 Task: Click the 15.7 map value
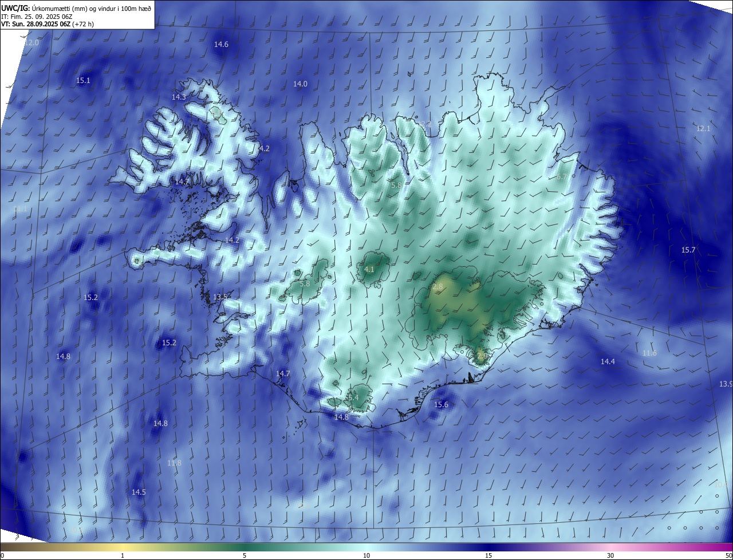(x=688, y=250)
